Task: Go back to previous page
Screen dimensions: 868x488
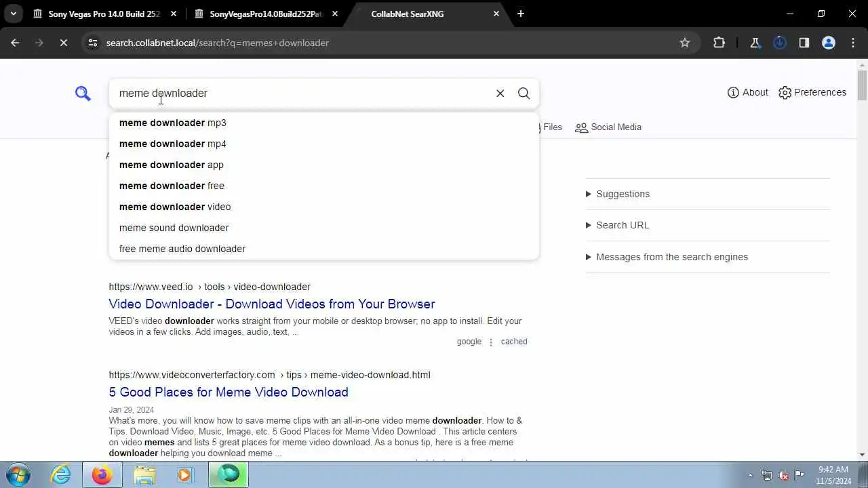Action: [x=15, y=43]
